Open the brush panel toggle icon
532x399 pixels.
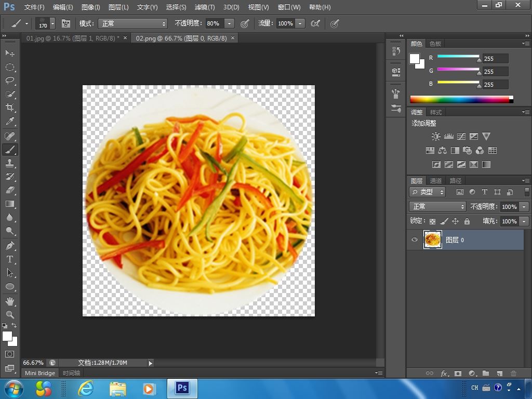[66, 23]
